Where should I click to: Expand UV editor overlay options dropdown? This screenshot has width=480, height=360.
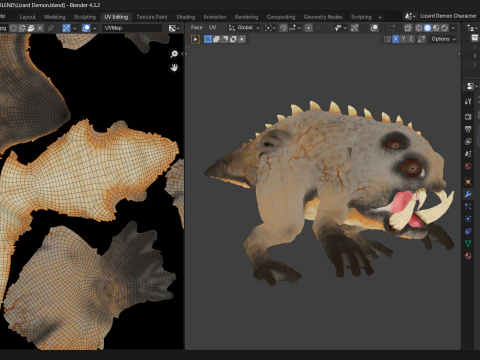[x=94, y=28]
